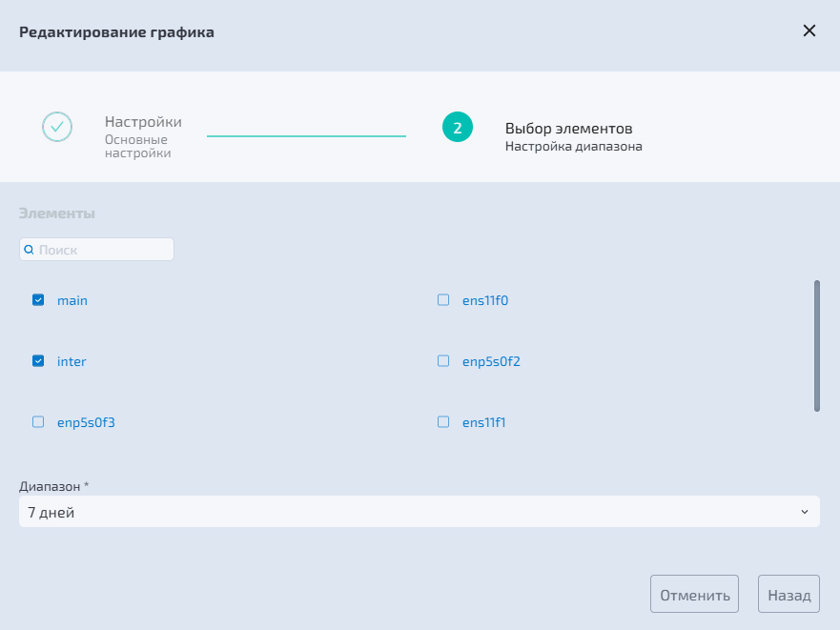This screenshot has height=630, width=840.
Task: Check the ens11f0 checkbox
Action: (443, 300)
